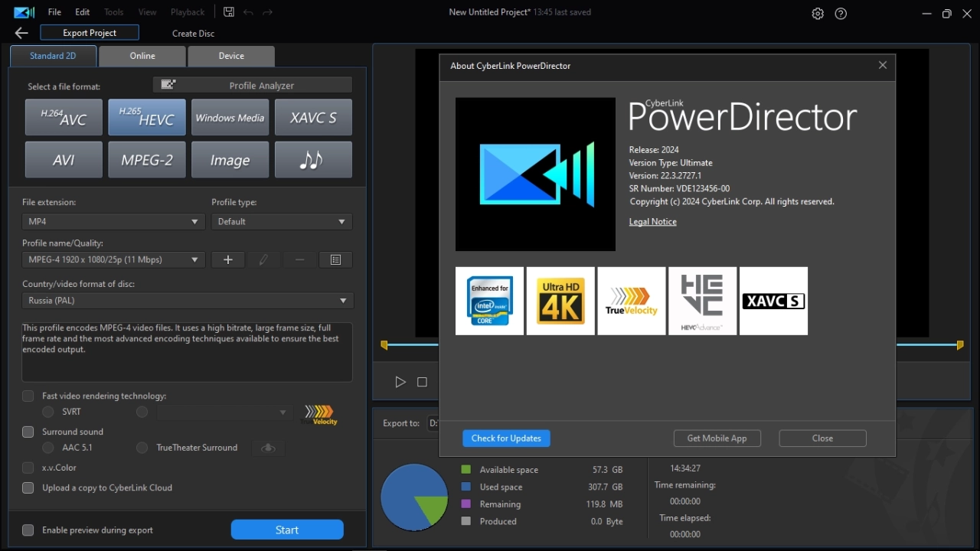Open the File extension MP4 dropdown
The height and width of the screenshot is (551, 980).
113,221
